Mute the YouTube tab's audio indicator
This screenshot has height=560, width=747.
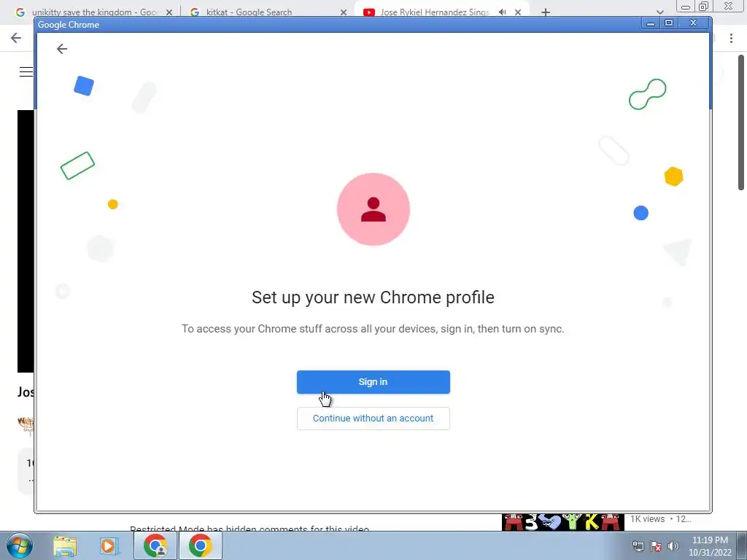pos(502,12)
